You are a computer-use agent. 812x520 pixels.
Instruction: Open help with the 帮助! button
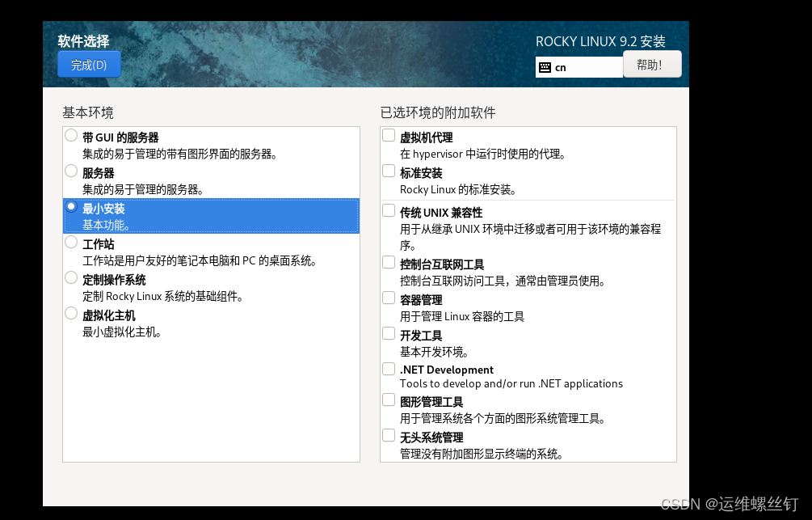pyautogui.click(x=652, y=64)
